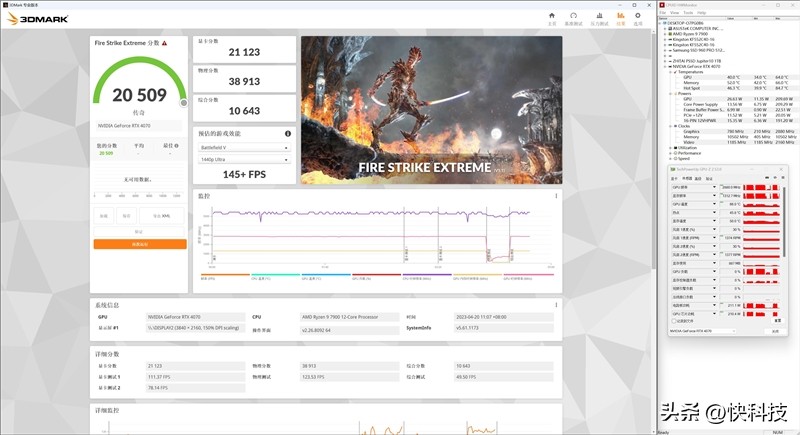Switch to the Graphics Card tab in GPU-Z
Image resolution: width=800 pixels, height=435 pixels.
tap(674, 178)
